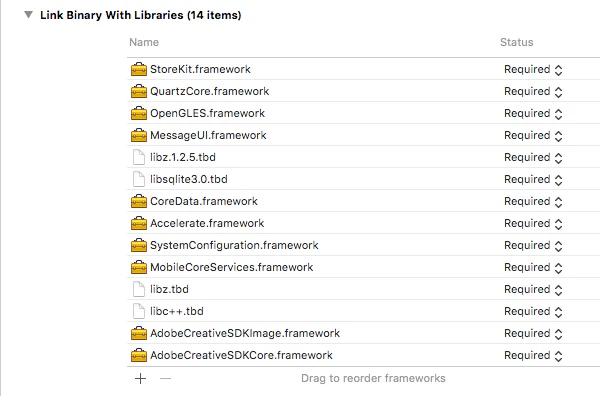Select the AdobeCreativeSDKCore.framework name
The width and height of the screenshot is (600, 396).
(241, 355)
